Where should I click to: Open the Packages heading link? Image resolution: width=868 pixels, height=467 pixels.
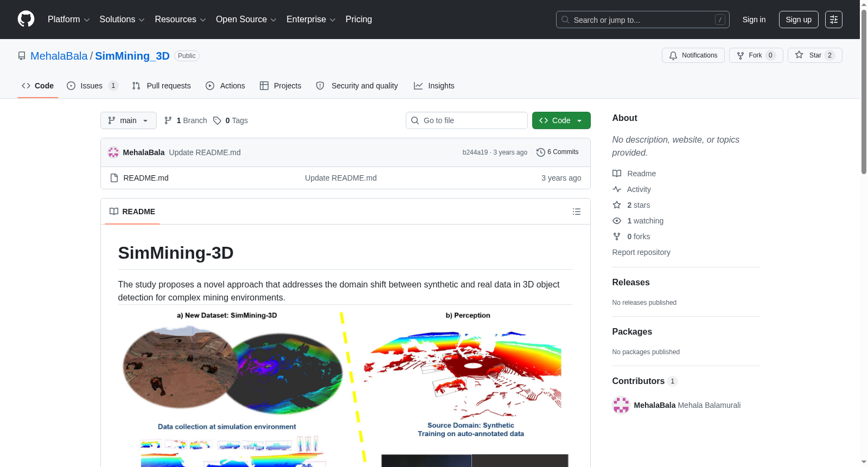pos(632,332)
